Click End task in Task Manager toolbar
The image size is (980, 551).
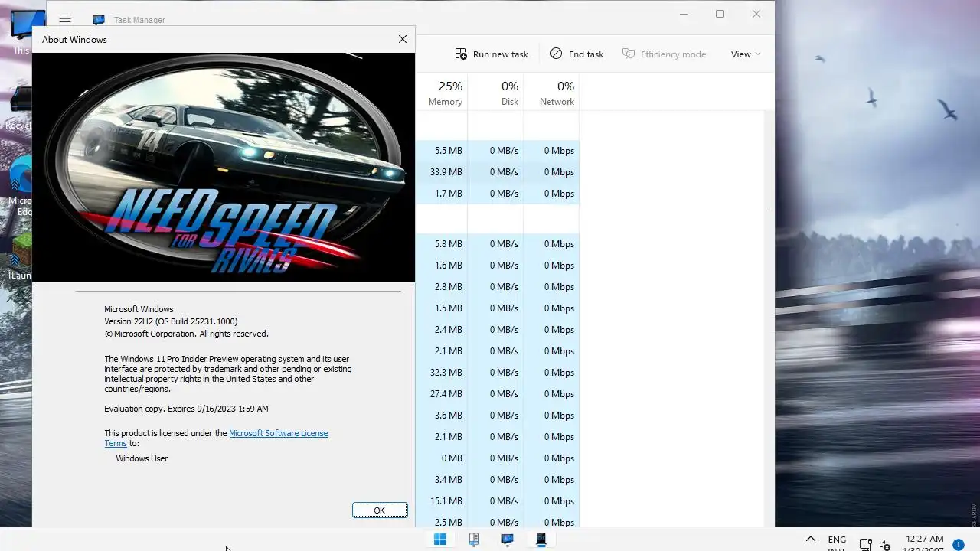(x=577, y=54)
